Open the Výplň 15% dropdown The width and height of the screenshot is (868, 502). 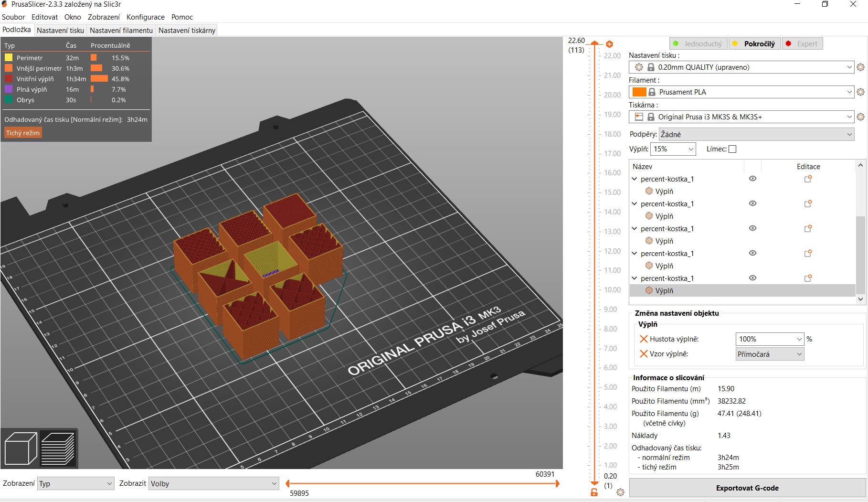[x=673, y=149]
